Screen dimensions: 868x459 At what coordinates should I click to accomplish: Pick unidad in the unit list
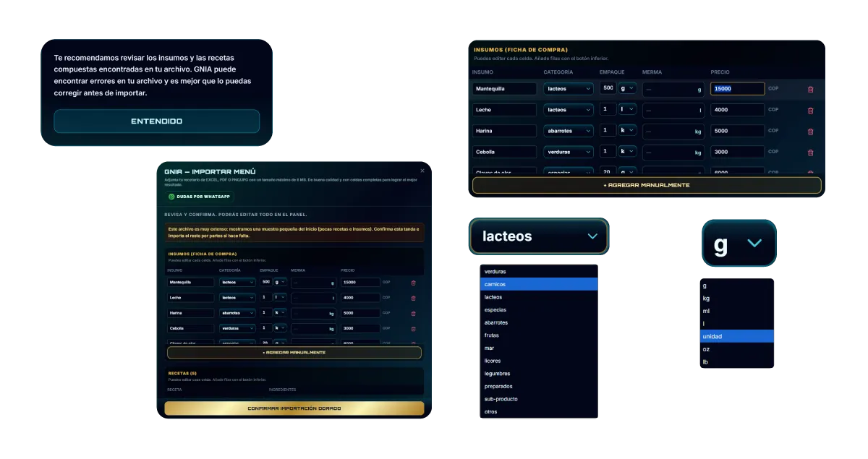point(736,336)
